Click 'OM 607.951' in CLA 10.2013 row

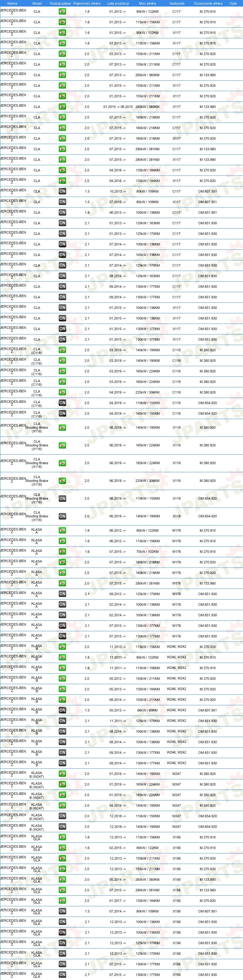pos(208,191)
